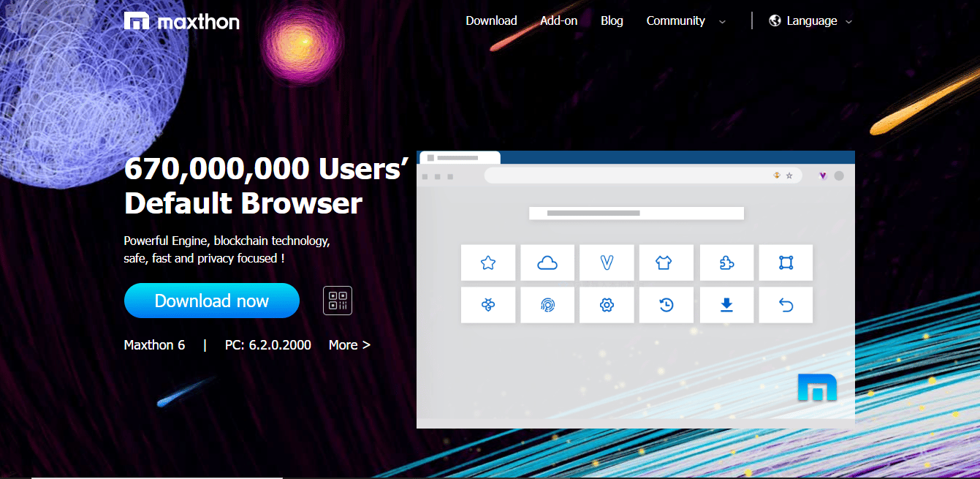Viewport: 980px width, 479px height.
Task: Click the T-shirt skin tile
Action: click(666, 263)
